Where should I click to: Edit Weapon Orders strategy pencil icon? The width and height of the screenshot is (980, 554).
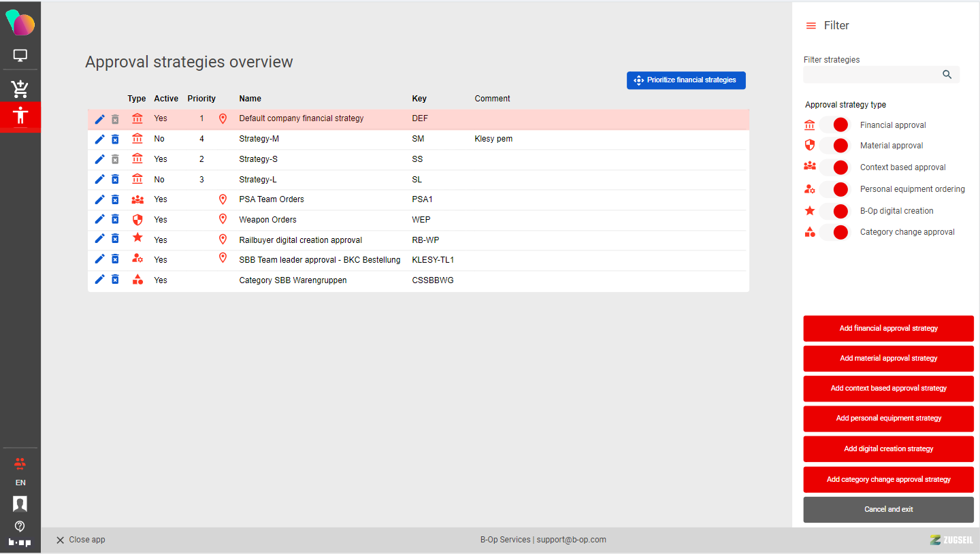click(x=99, y=219)
